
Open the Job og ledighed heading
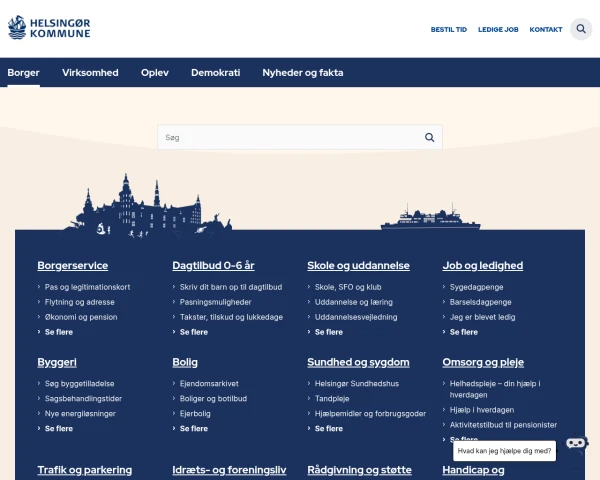(483, 266)
